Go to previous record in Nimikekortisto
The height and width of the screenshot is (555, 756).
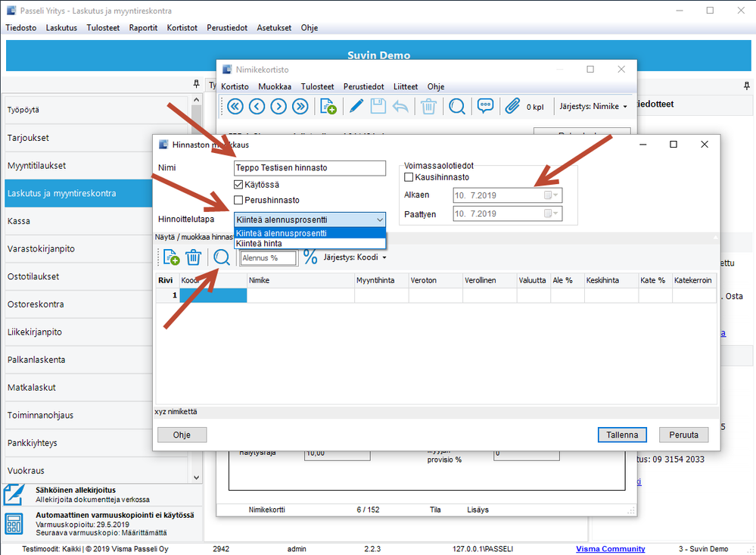click(257, 106)
